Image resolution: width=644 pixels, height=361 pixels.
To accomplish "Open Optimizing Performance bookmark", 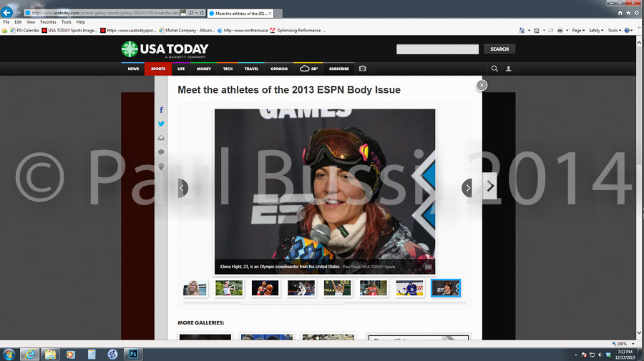I will pos(298,30).
